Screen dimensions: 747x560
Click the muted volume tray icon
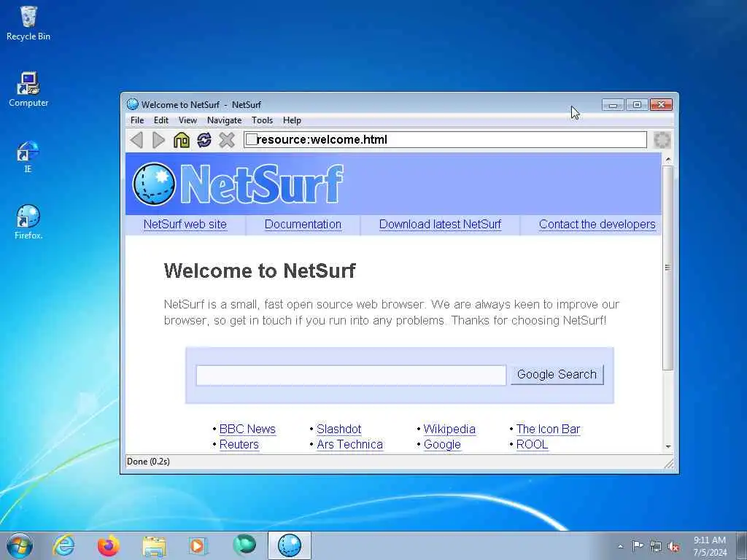click(x=673, y=546)
